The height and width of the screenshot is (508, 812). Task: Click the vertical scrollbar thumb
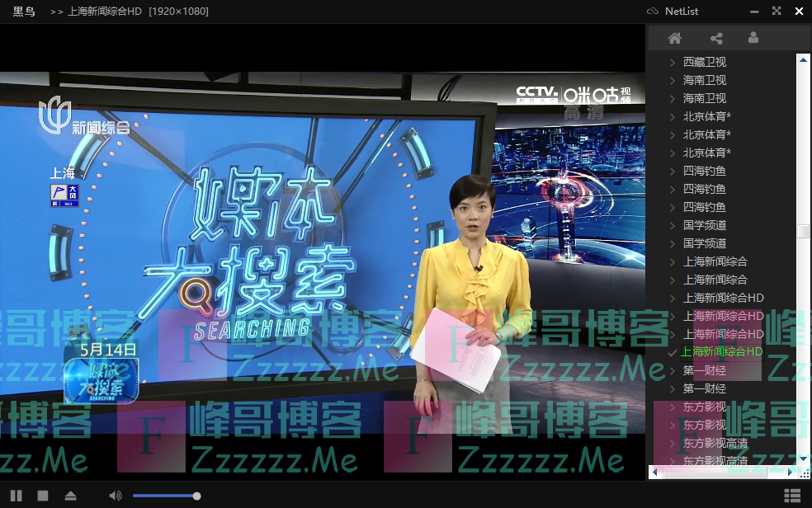coord(803,231)
